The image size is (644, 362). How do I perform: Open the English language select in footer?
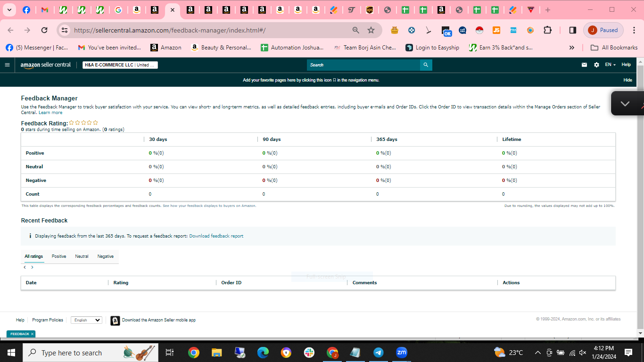coord(86,320)
